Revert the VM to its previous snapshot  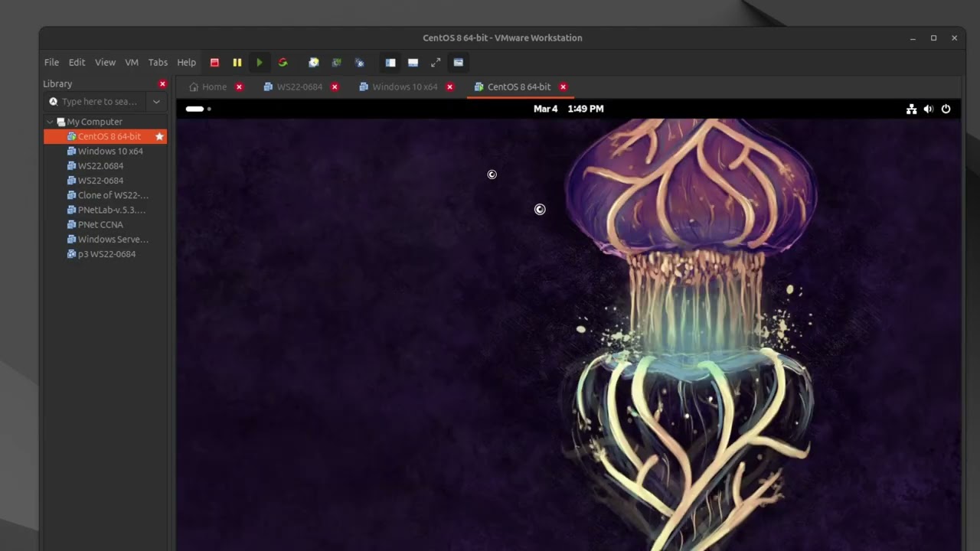coord(336,63)
